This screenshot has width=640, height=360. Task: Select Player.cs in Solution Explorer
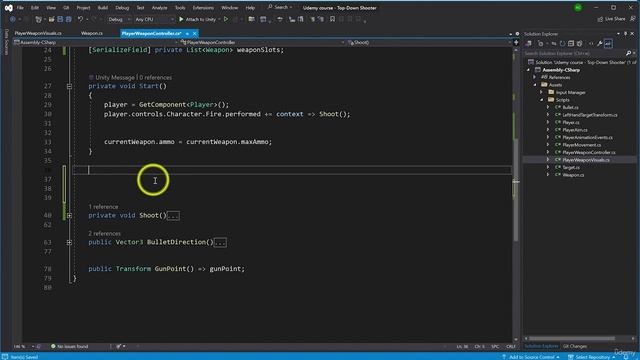coord(571,122)
